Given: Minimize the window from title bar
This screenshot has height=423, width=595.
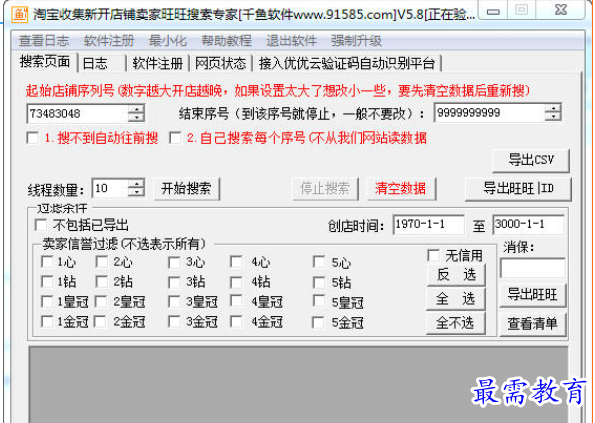Looking at the screenshot, I should point(493,11).
